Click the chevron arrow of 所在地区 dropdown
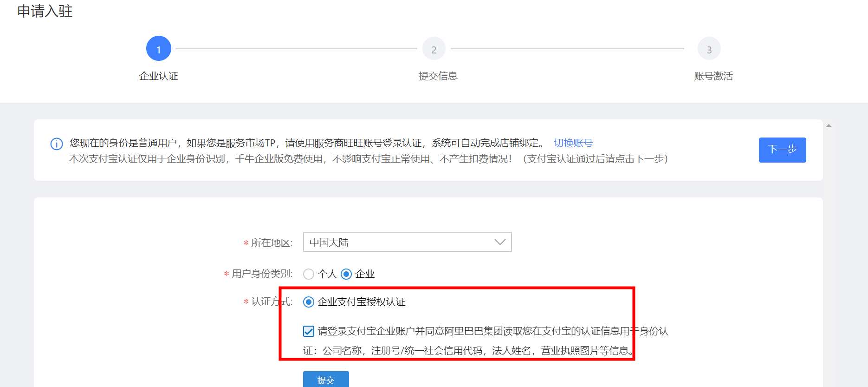The image size is (868, 387). [x=500, y=242]
